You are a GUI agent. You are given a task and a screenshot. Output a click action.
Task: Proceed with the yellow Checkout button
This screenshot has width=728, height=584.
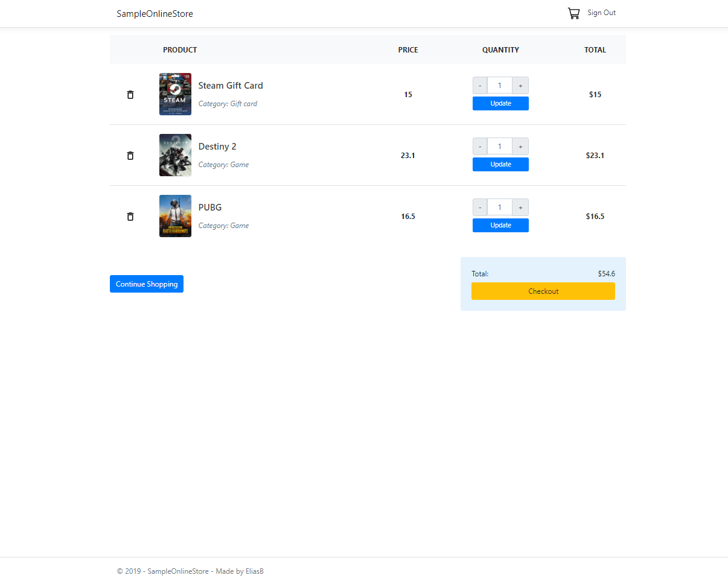tap(543, 291)
